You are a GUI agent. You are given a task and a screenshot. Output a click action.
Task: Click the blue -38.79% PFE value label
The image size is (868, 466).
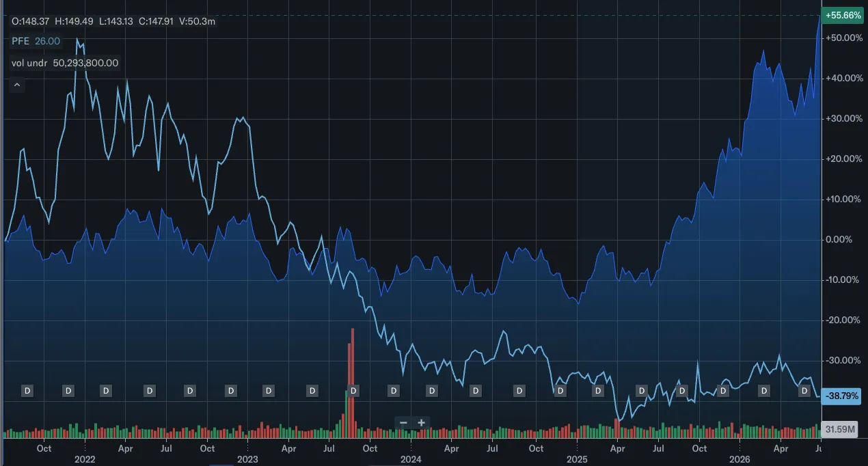tap(842, 396)
